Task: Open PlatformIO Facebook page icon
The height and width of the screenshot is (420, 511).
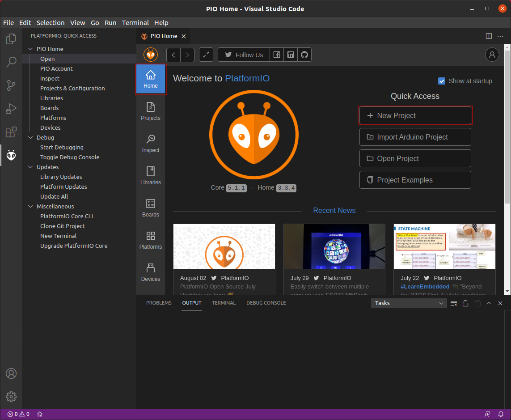Action: tap(277, 55)
